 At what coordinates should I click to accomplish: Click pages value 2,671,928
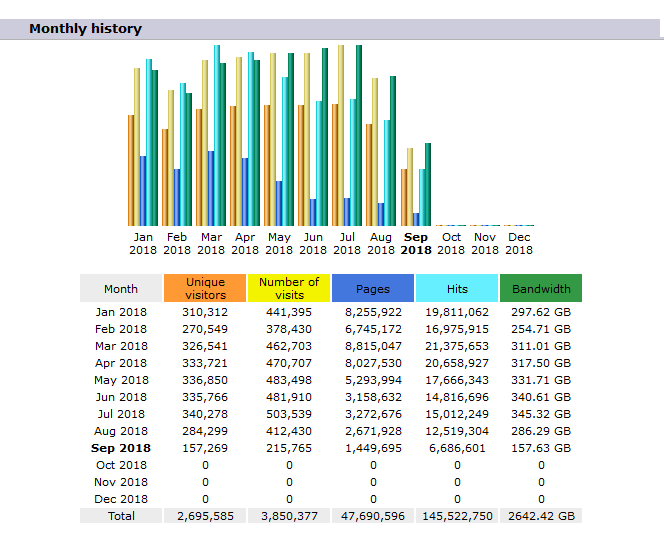pyautogui.click(x=373, y=431)
